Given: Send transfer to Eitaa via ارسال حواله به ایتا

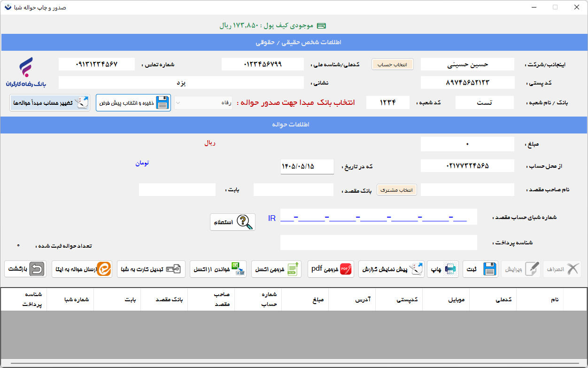Looking at the screenshot, I should coord(82,269).
